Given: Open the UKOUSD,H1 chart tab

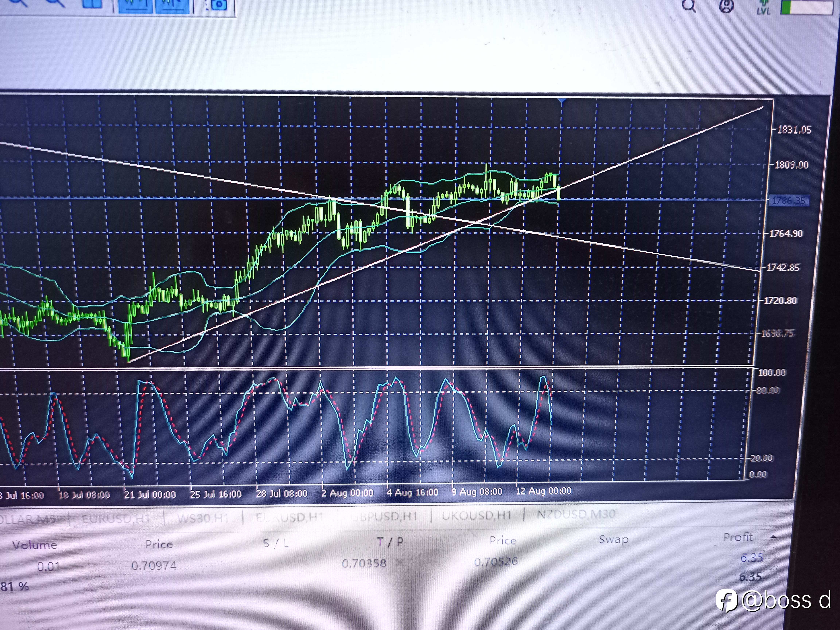Looking at the screenshot, I should tap(477, 515).
